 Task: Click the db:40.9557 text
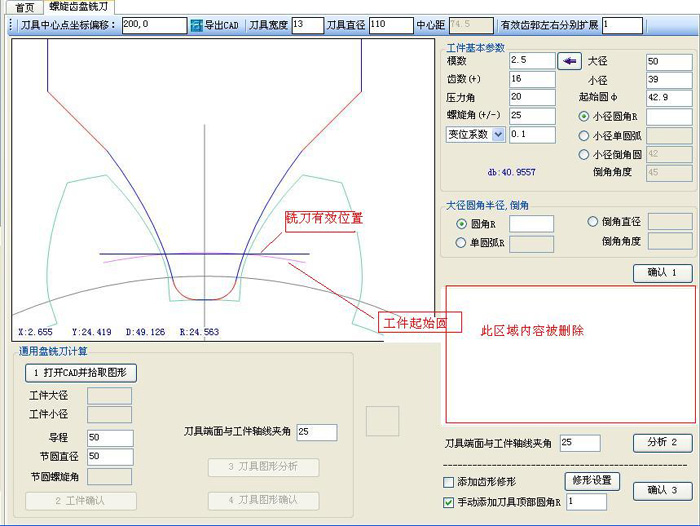point(511,172)
